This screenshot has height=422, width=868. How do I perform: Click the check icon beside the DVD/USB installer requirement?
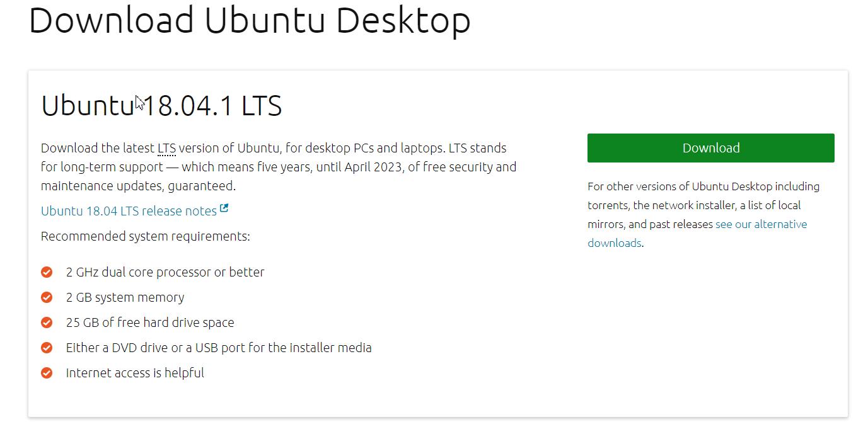pos(47,347)
